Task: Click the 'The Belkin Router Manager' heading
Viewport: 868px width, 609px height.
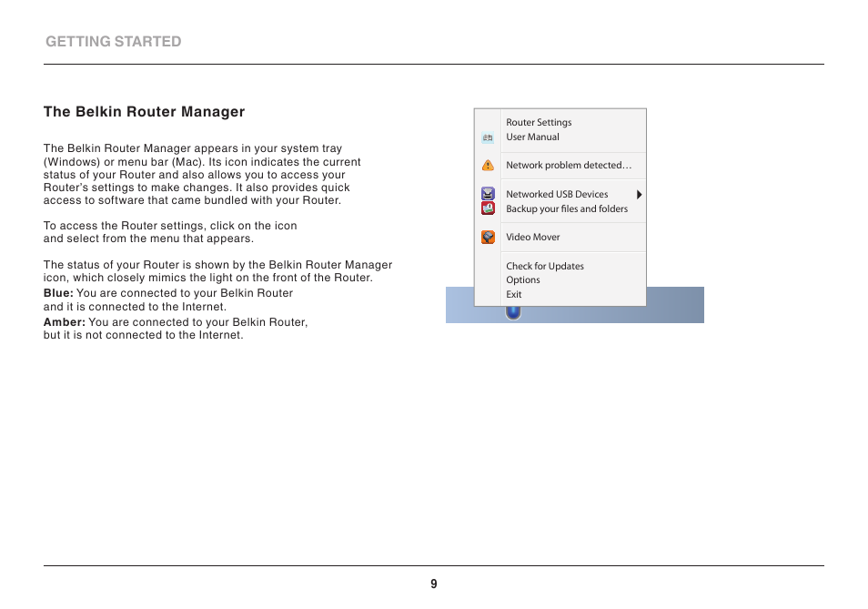Action: click(x=144, y=112)
